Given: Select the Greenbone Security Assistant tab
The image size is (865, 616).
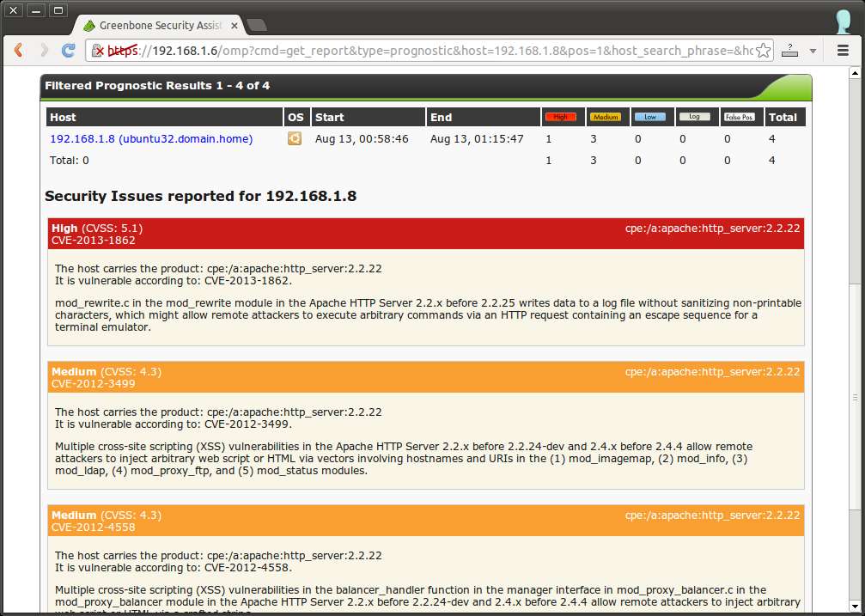Looking at the screenshot, I should point(160,26).
